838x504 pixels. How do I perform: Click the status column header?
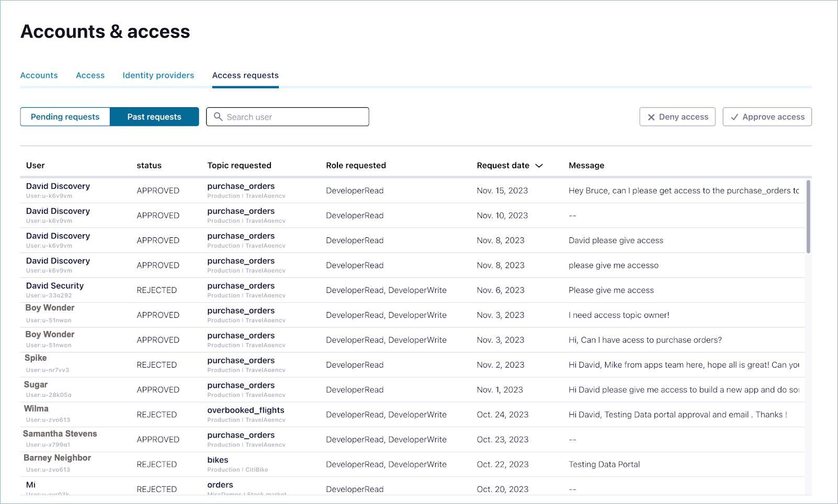pos(149,165)
